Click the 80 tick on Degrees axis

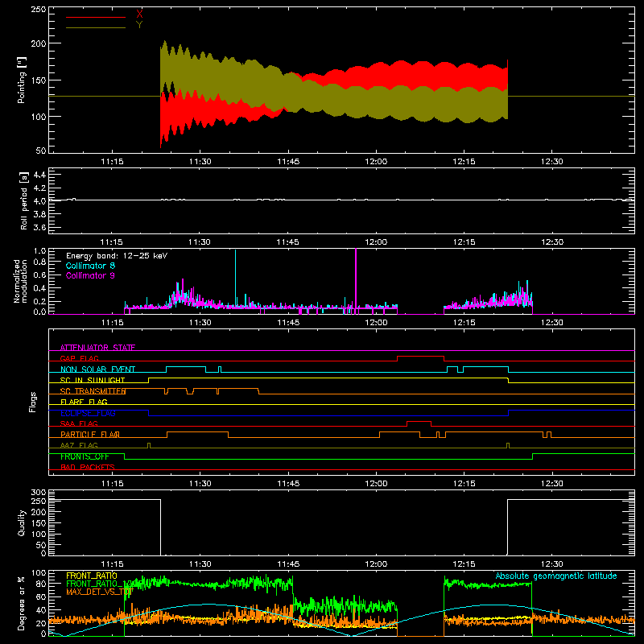tap(41, 584)
